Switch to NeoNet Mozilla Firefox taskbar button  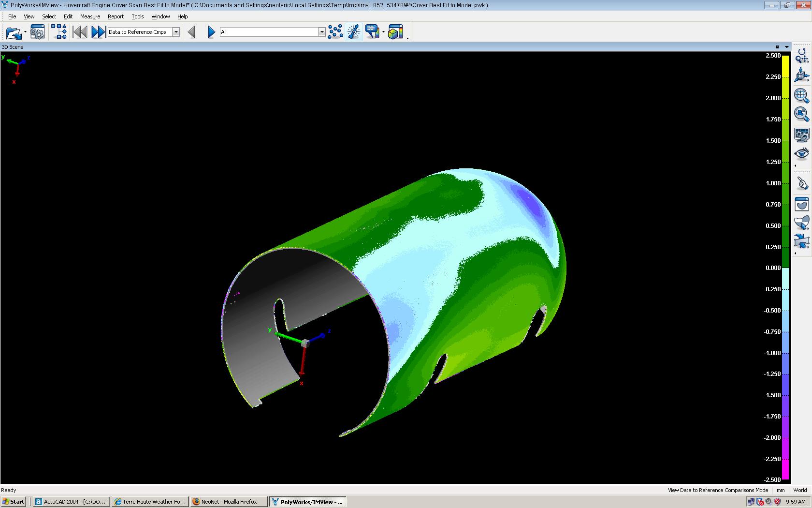click(229, 502)
